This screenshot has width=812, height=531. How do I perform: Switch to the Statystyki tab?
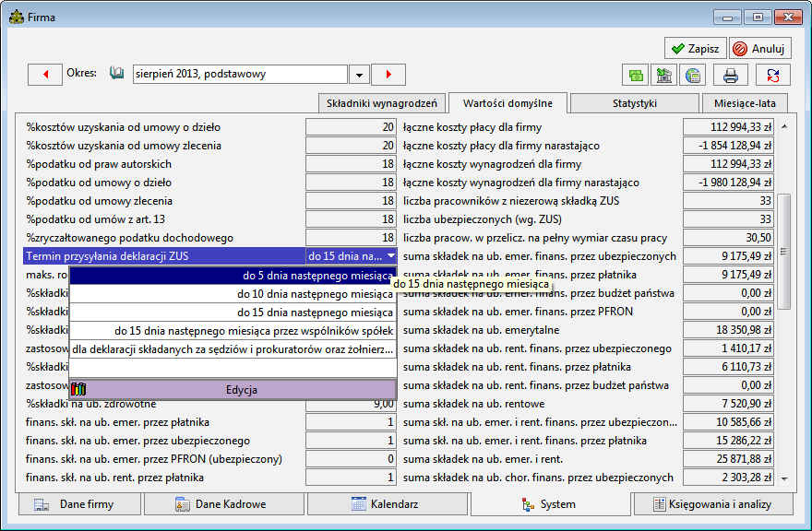635,103
